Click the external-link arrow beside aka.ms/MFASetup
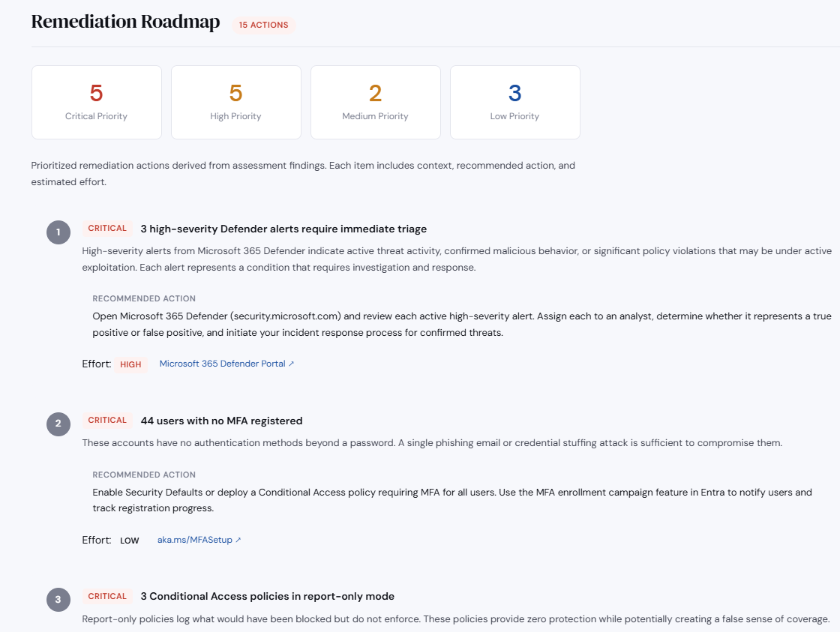This screenshot has height=632, width=840. pyautogui.click(x=237, y=539)
